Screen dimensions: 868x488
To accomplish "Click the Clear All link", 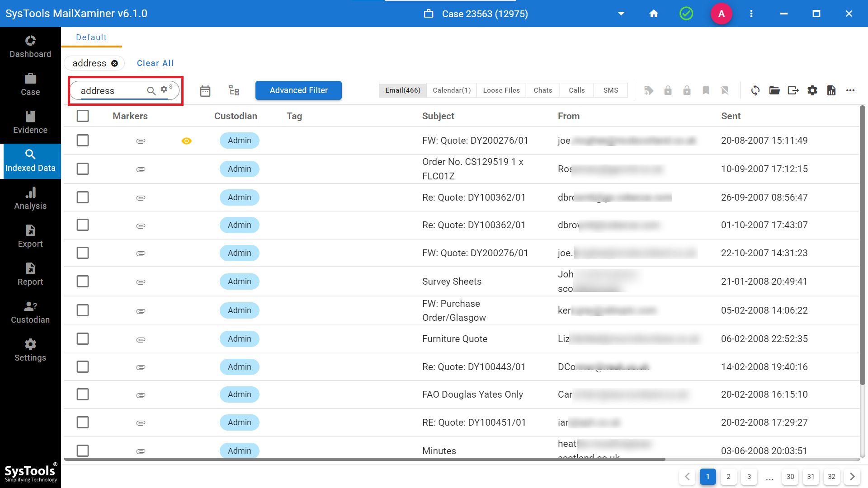I will (155, 63).
